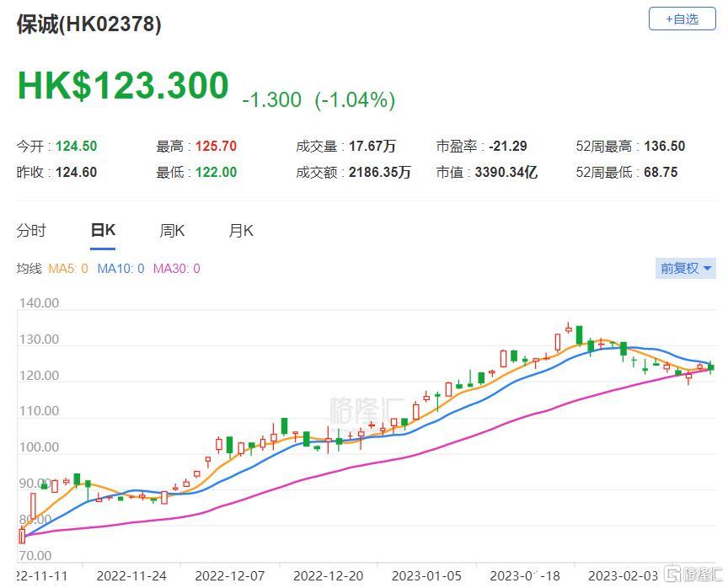Image resolution: width=728 pixels, height=588 pixels.
Task: Click the 市值 value 3390.34亿
Action: click(506, 172)
